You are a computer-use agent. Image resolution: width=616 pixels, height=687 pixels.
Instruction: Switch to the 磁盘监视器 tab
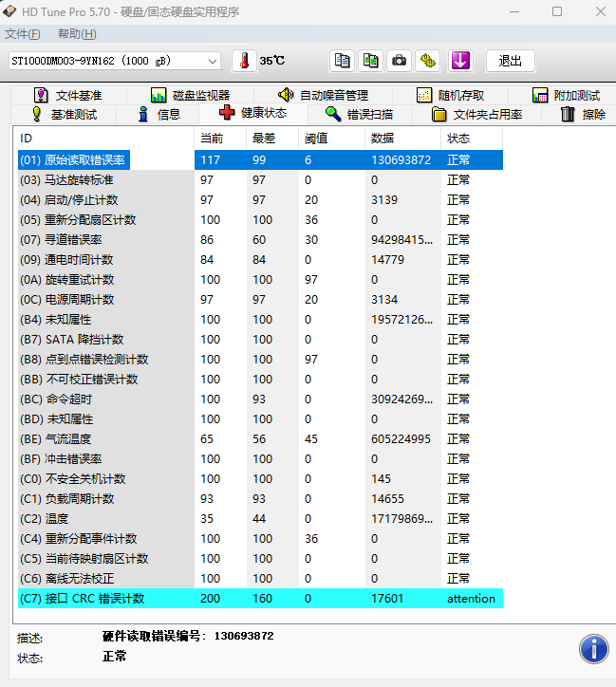pos(190,95)
